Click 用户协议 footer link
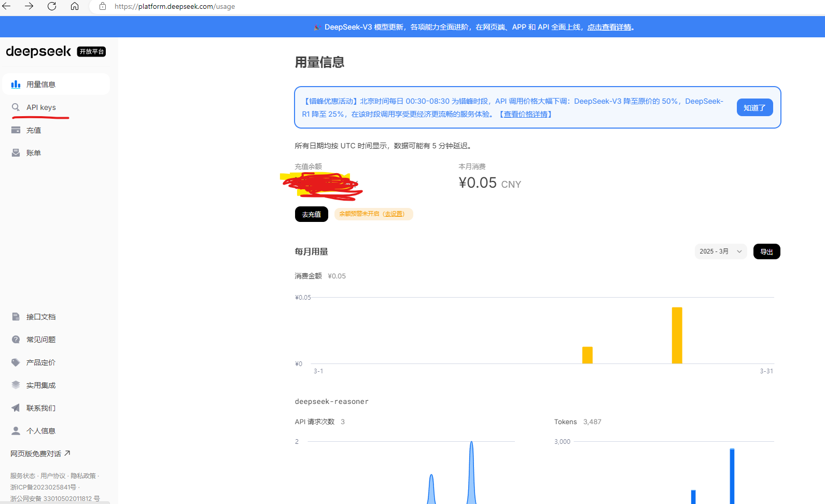 point(53,475)
